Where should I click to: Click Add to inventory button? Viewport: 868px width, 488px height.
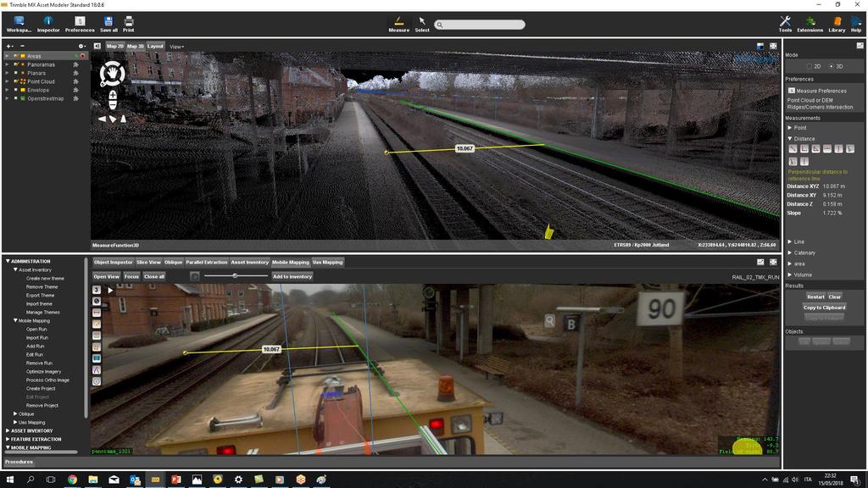pyautogui.click(x=292, y=276)
